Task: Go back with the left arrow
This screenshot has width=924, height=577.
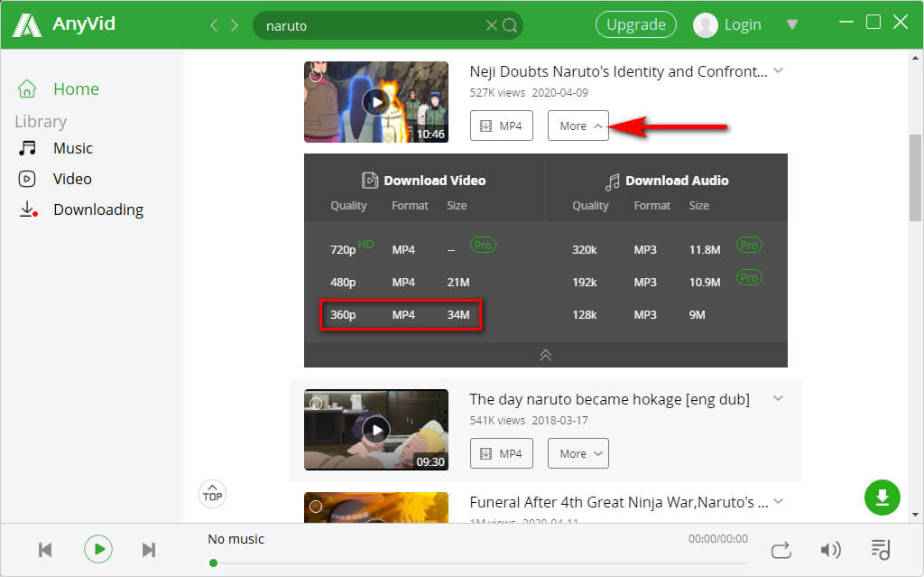Action: point(215,25)
